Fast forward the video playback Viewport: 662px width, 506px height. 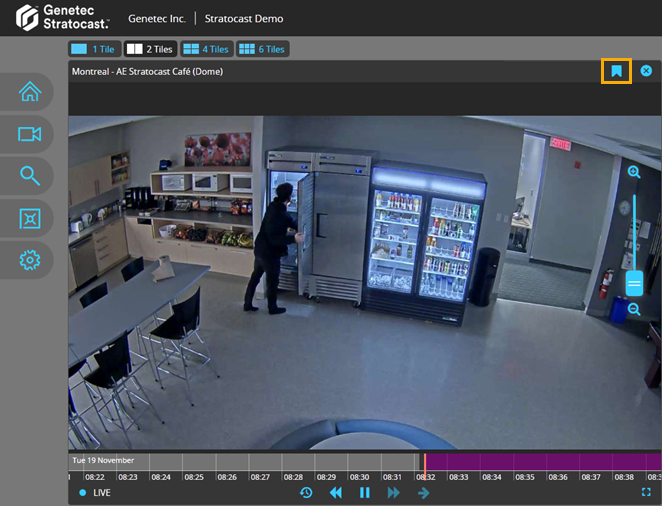pyautogui.click(x=393, y=492)
